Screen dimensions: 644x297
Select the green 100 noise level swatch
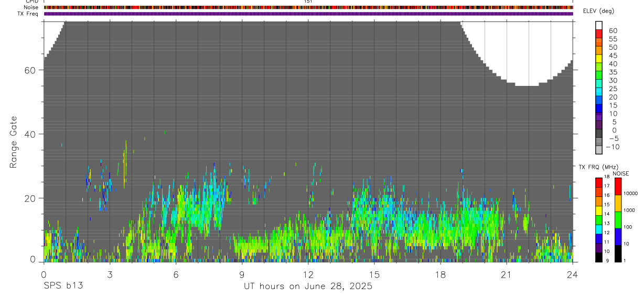(x=618, y=220)
